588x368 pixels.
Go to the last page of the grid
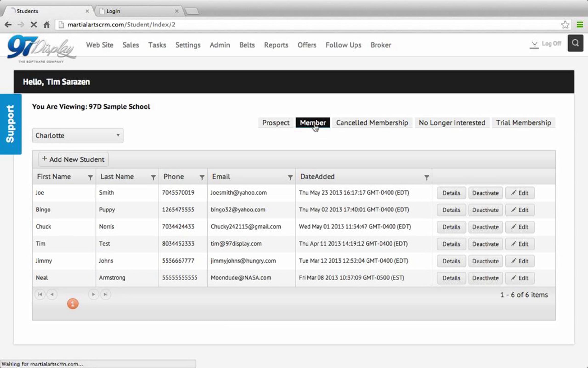click(x=105, y=294)
